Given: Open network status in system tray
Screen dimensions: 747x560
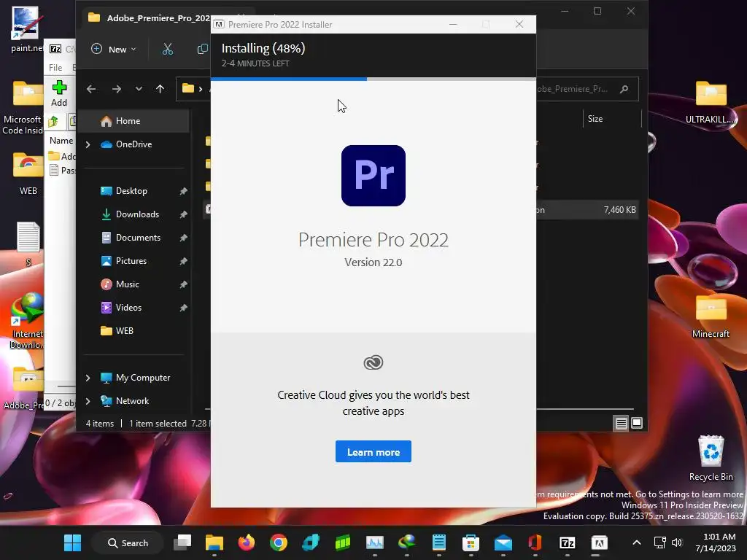Looking at the screenshot, I should pos(659,542).
